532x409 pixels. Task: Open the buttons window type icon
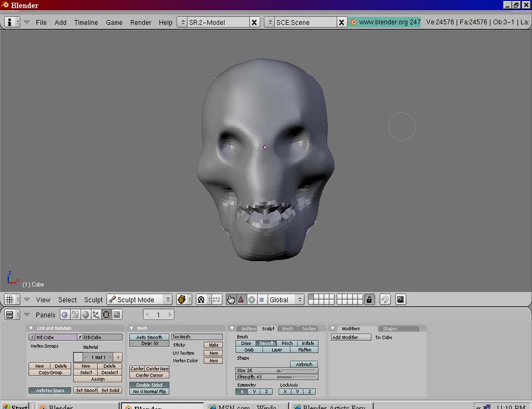[12, 315]
